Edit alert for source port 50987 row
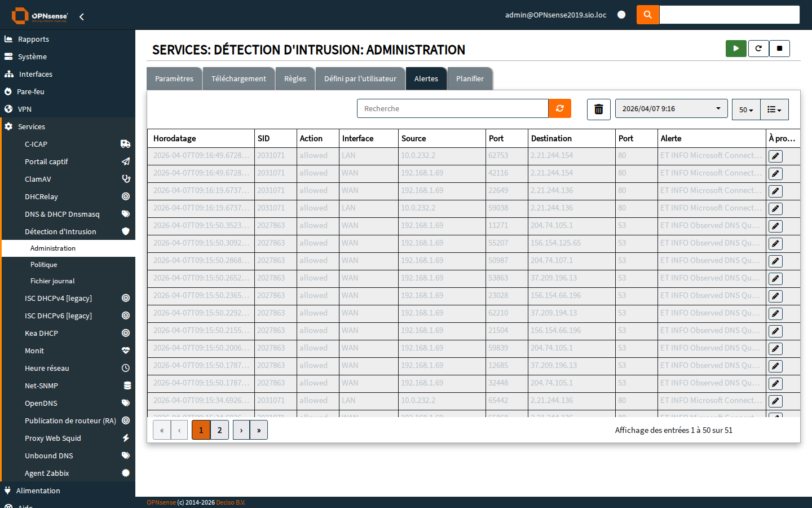Image resolution: width=812 pixels, height=508 pixels. (x=775, y=261)
